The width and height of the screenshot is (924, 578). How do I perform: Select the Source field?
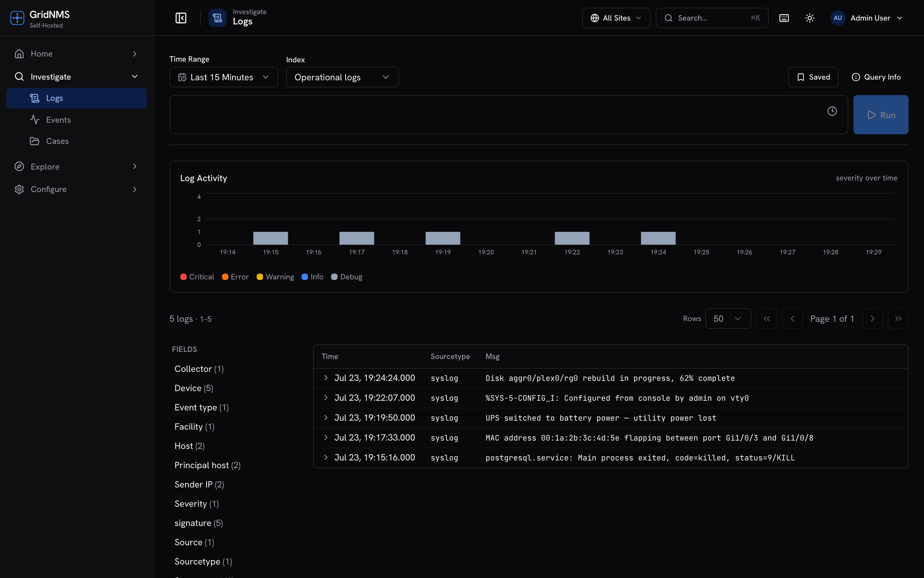click(194, 542)
